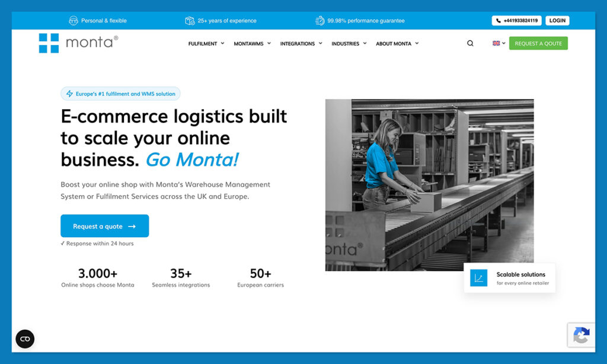Click the Europe's #1 fulfilment badge
The height and width of the screenshot is (364, 607).
click(x=120, y=94)
